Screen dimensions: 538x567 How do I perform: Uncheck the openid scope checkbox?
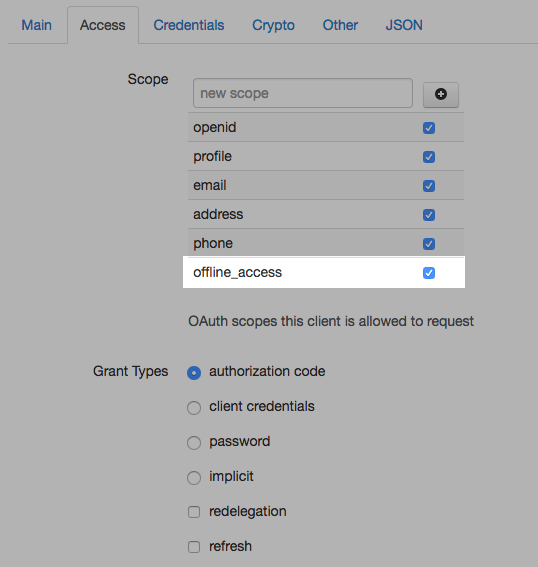tap(429, 128)
